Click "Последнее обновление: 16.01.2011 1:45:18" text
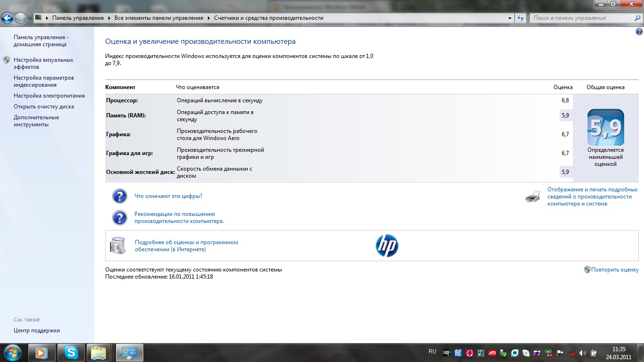644x362 pixels. coord(159,277)
